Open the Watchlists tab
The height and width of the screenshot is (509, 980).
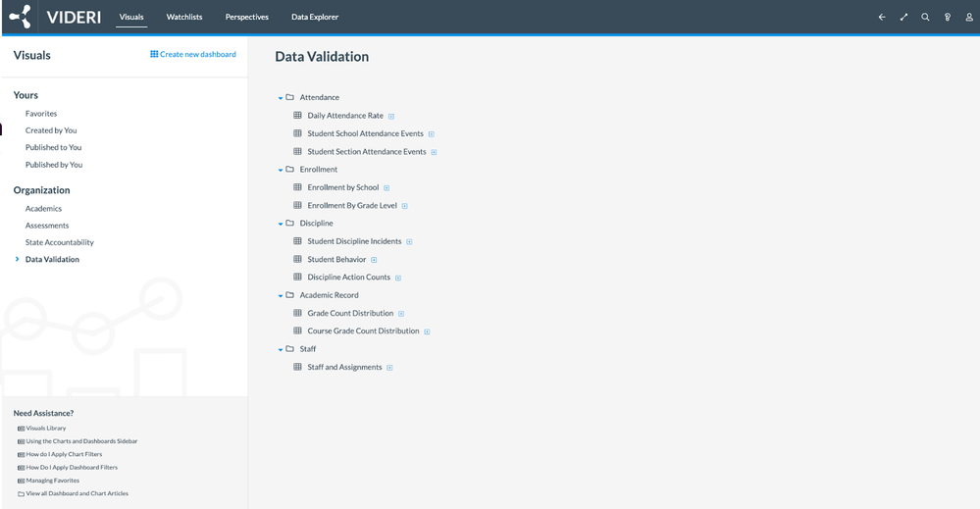click(184, 17)
